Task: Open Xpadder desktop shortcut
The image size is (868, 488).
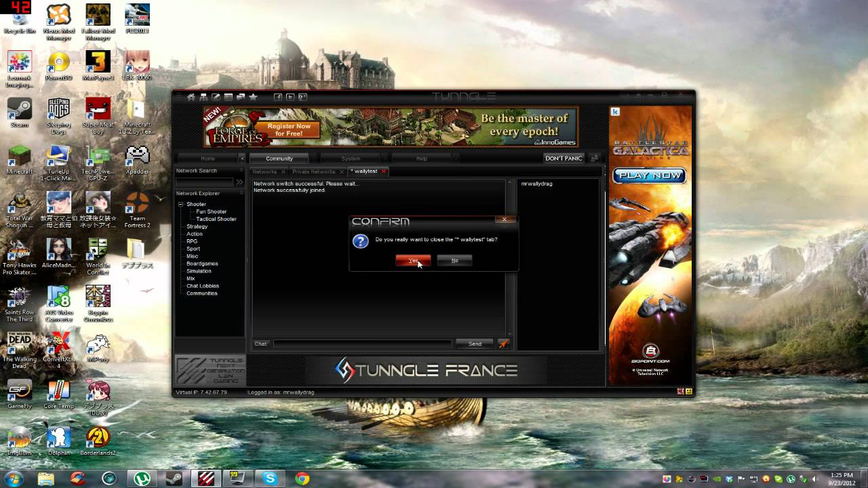Action: tap(138, 160)
